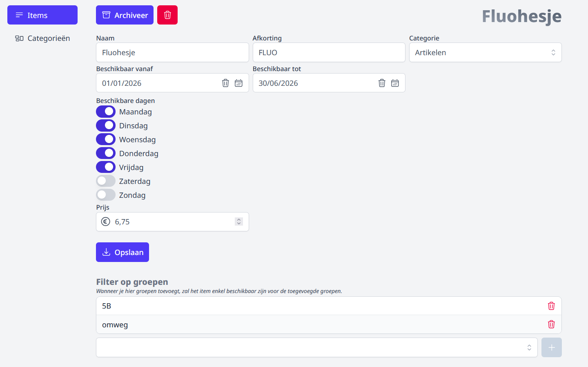Screen dimensions: 588x367
Task: Click the plus button to add group
Action: pyautogui.click(x=551, y=347)
